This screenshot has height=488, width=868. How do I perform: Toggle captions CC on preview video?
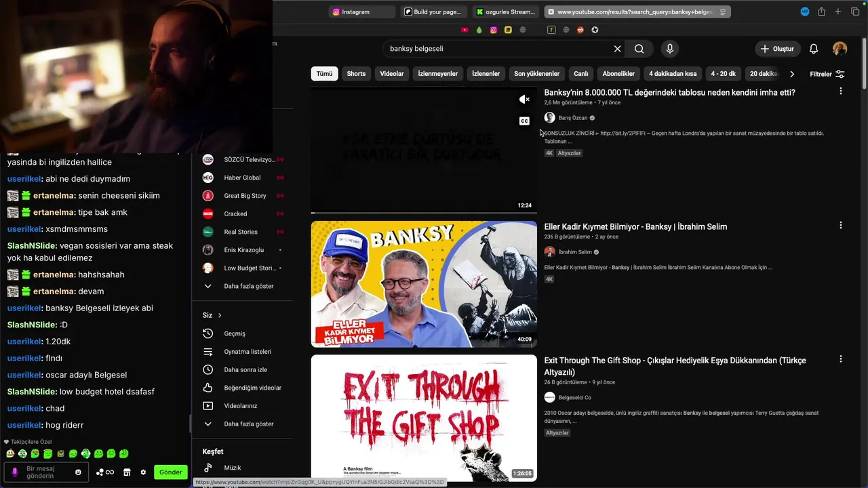point(524,121)
